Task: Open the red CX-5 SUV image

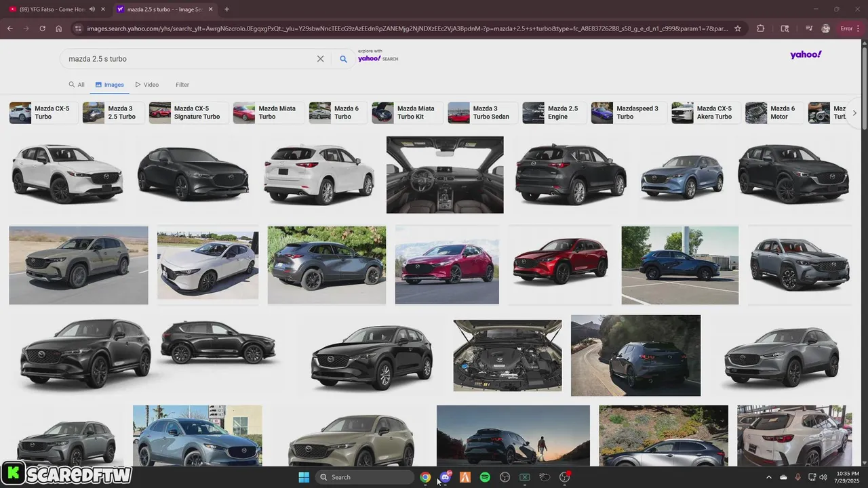Action: 560,265
